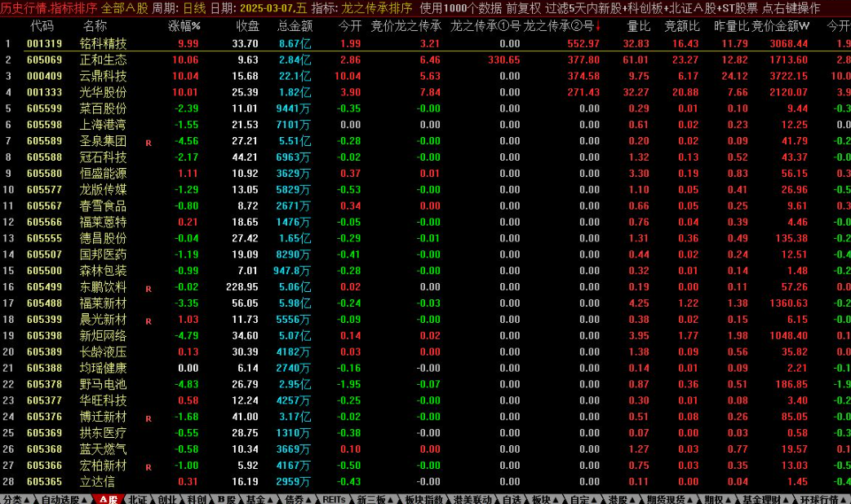Select stock row 光华股份

[426, 92]
